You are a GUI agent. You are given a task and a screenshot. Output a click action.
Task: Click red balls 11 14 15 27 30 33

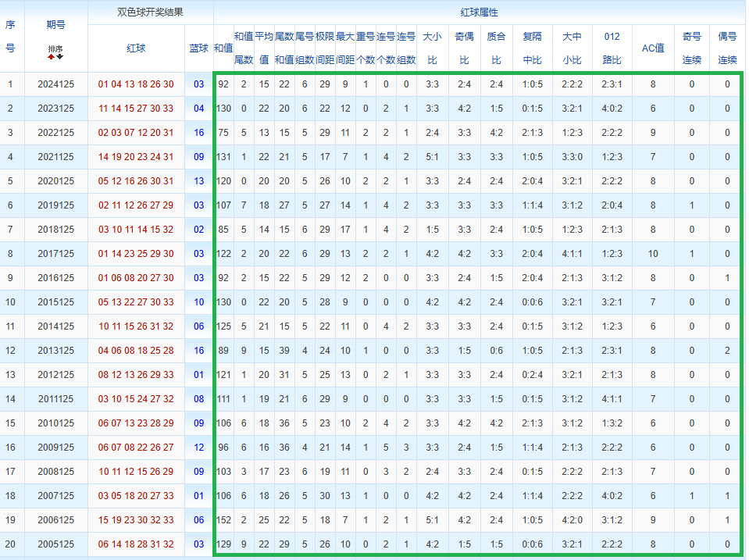click(136, 109)
